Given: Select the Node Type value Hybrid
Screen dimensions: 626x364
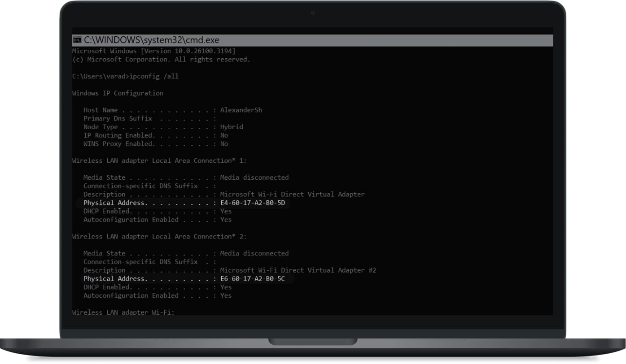Looking at the screenshot, I should [x=232, y=127].
